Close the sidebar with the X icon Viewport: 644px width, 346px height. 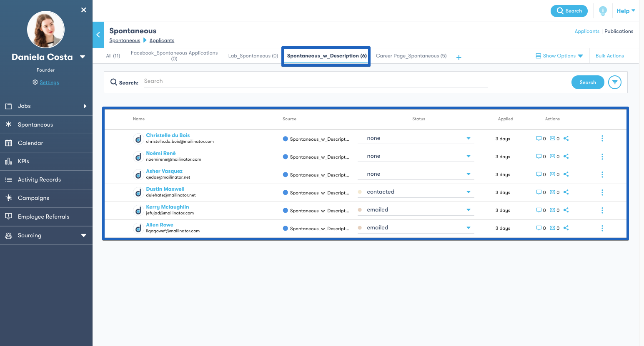point(84,10)
